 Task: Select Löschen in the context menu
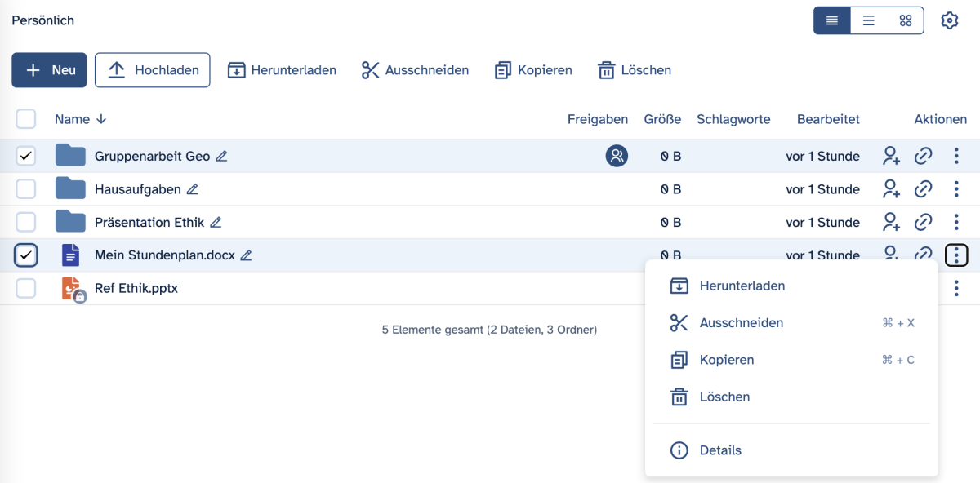coord(724,397)
